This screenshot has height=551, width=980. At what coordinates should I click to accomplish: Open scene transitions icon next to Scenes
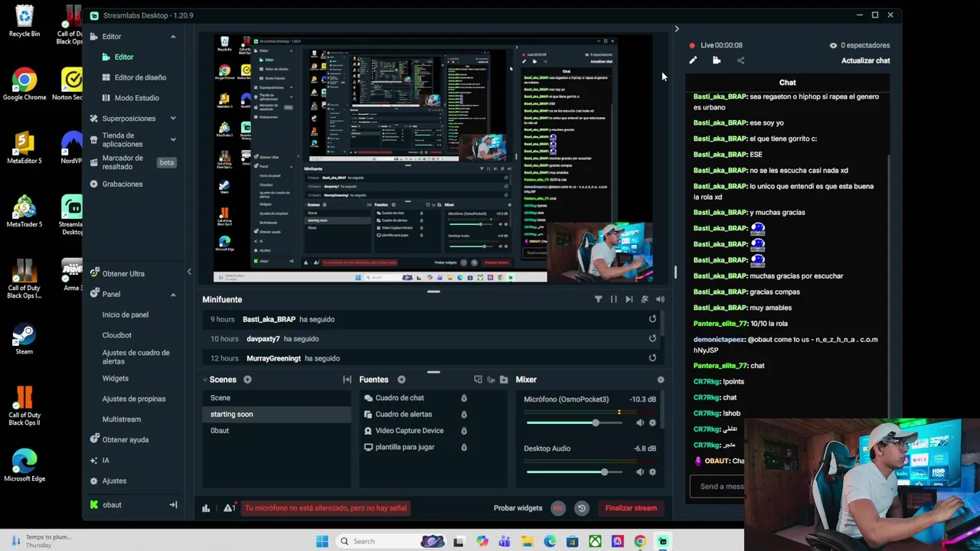347,380
